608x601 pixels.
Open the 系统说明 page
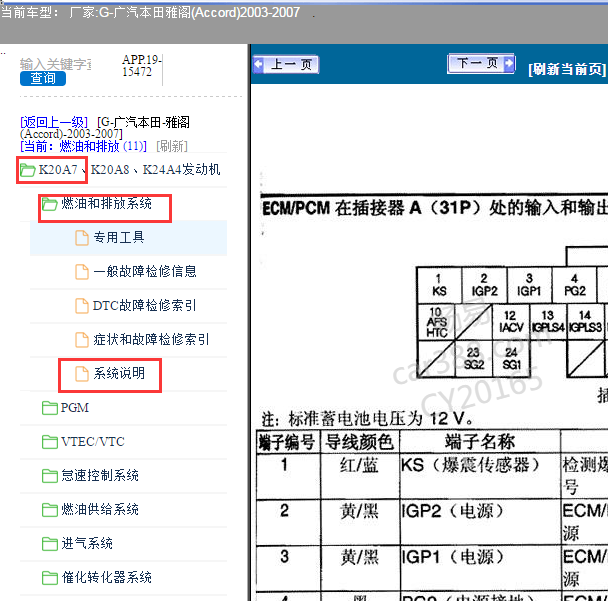point(119,373)
